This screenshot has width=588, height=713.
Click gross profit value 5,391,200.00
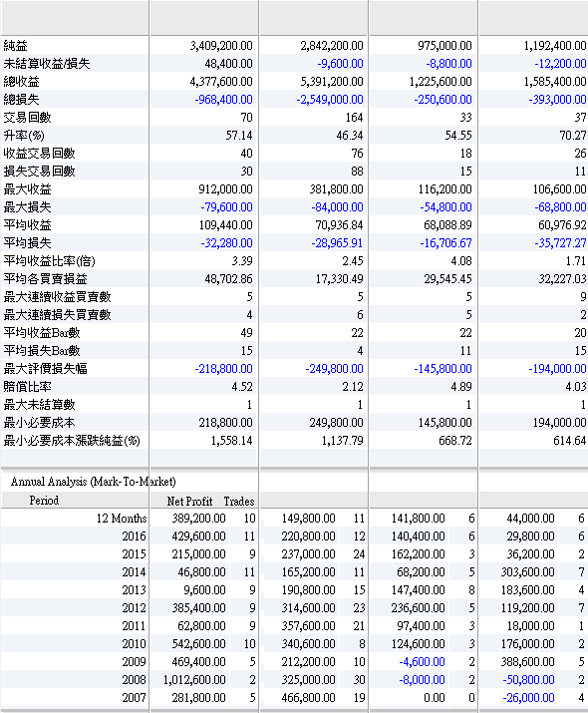(x=331, y=82)
